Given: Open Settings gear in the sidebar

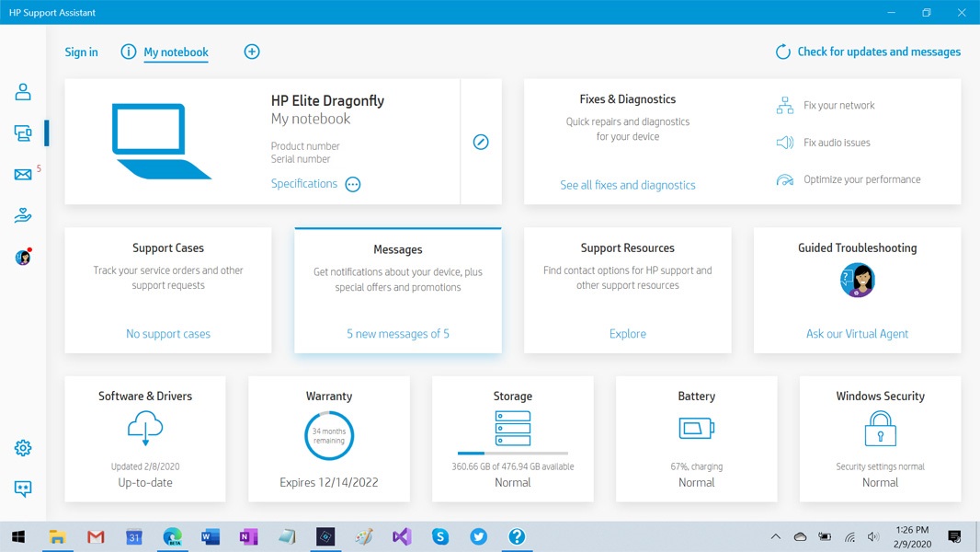Looking at the screenshot, I should [x=23, y=448].
